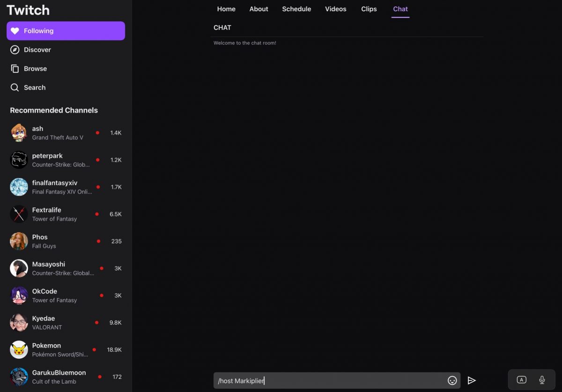Click Kyedae's profile avatar
This screenshot has width=562, height=392.
(x=19, y=323)
